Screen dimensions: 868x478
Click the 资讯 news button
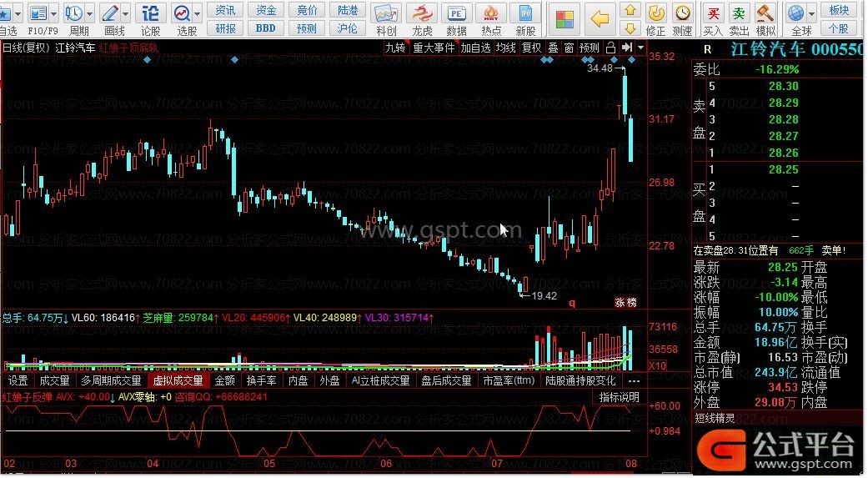[x=225, y=10]
